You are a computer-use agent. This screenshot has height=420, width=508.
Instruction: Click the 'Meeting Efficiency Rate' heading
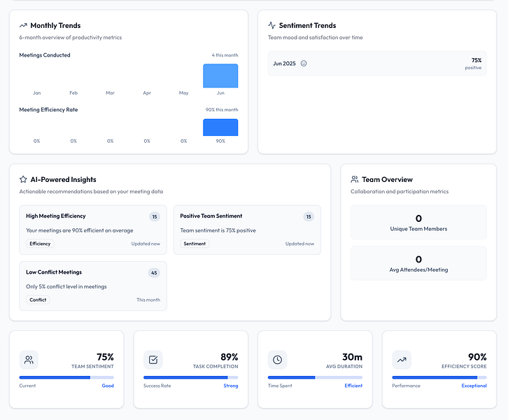tap(48, 110)
